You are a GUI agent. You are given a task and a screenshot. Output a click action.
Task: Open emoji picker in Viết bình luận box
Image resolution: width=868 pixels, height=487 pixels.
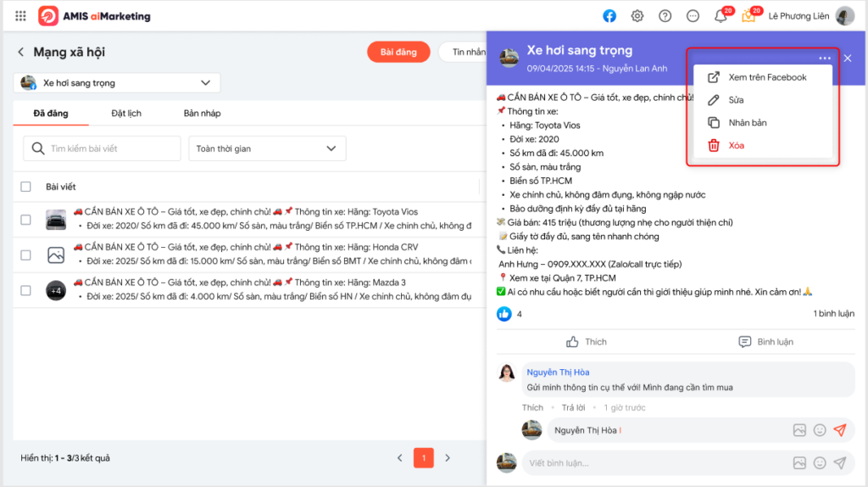820,463
